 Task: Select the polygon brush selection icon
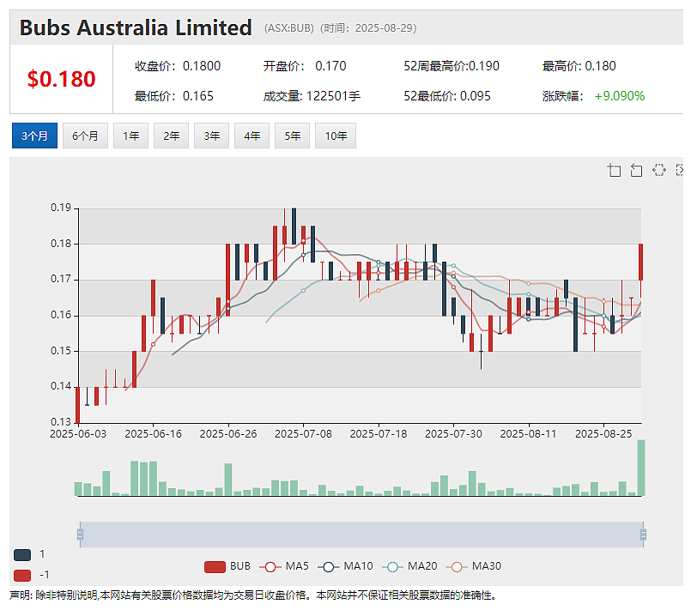point(658,170)
